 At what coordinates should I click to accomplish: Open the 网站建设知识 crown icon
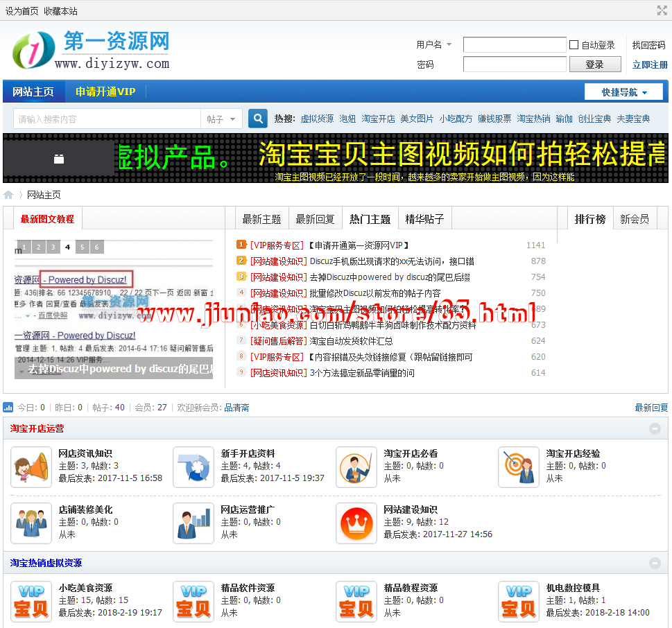(356, 523)
